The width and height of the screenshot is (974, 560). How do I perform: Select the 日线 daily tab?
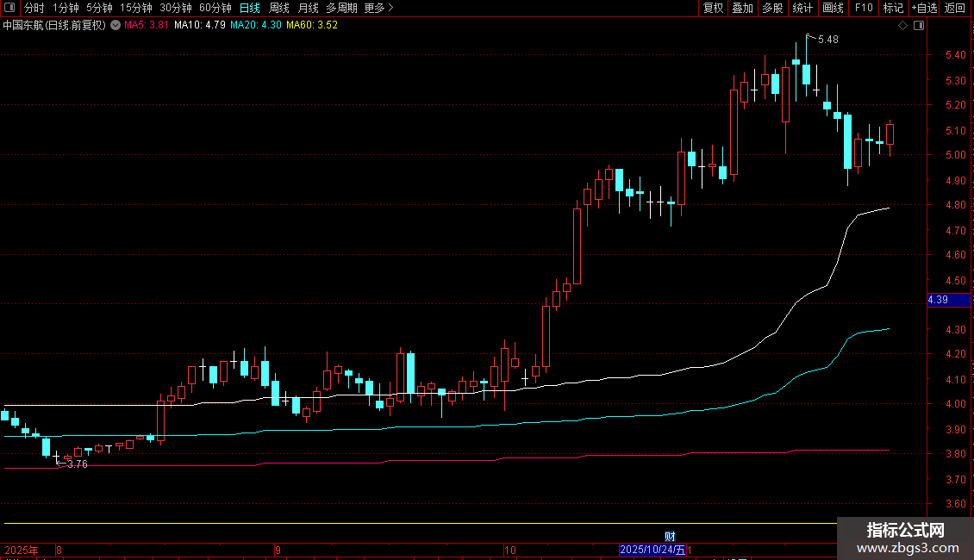[250, 8]
